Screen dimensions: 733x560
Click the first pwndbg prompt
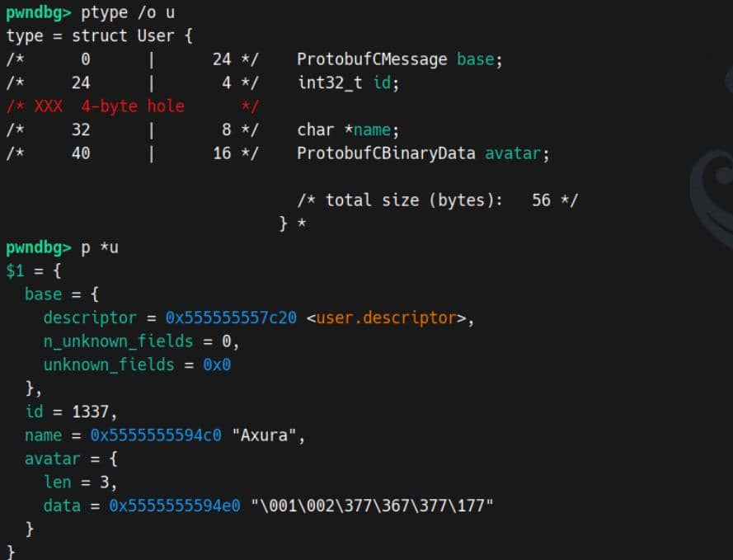pyautogui.click(x=37, y=12)
